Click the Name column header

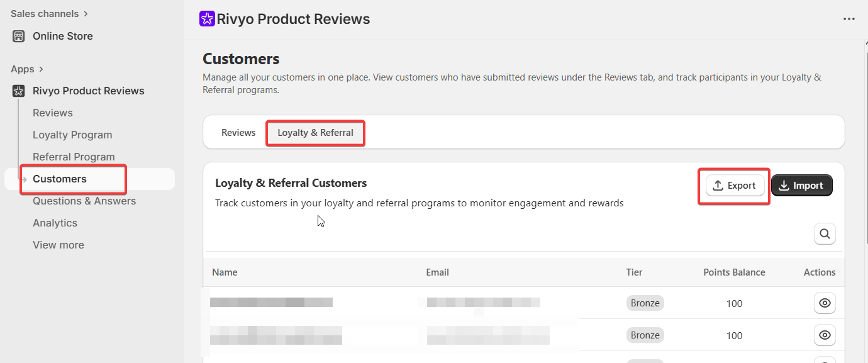pos(225,272)
